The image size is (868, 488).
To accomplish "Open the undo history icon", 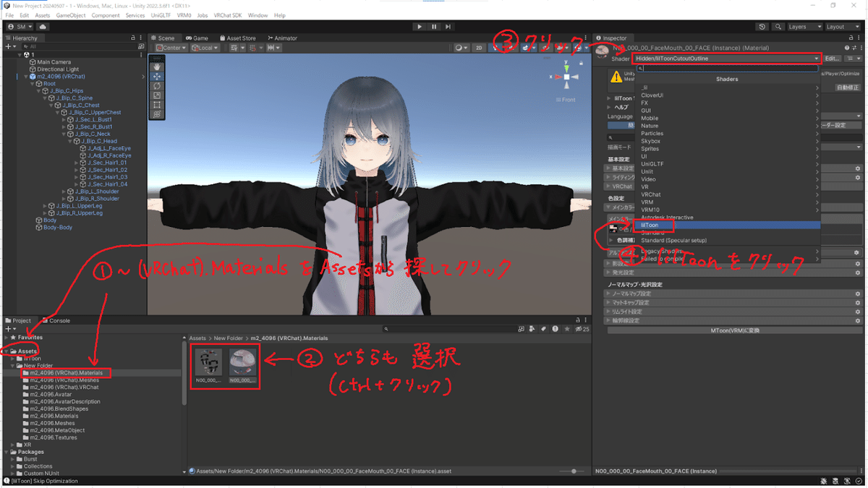I will click(762, 27).
